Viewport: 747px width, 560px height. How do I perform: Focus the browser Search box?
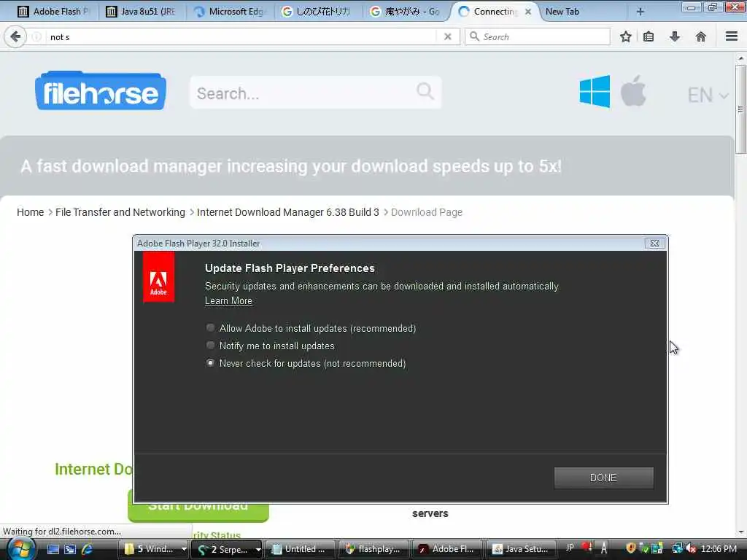tap(538, 36)
